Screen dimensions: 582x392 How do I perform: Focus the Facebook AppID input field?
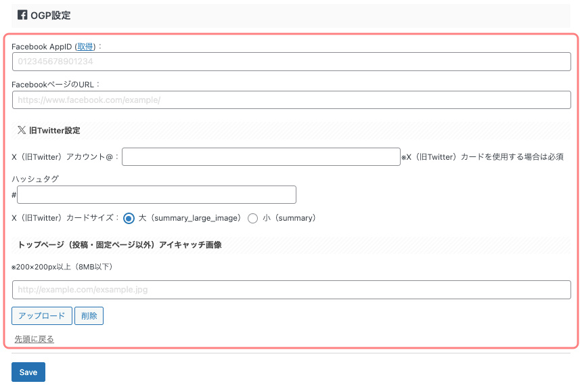pyautogui.click(x=291, y=61)
